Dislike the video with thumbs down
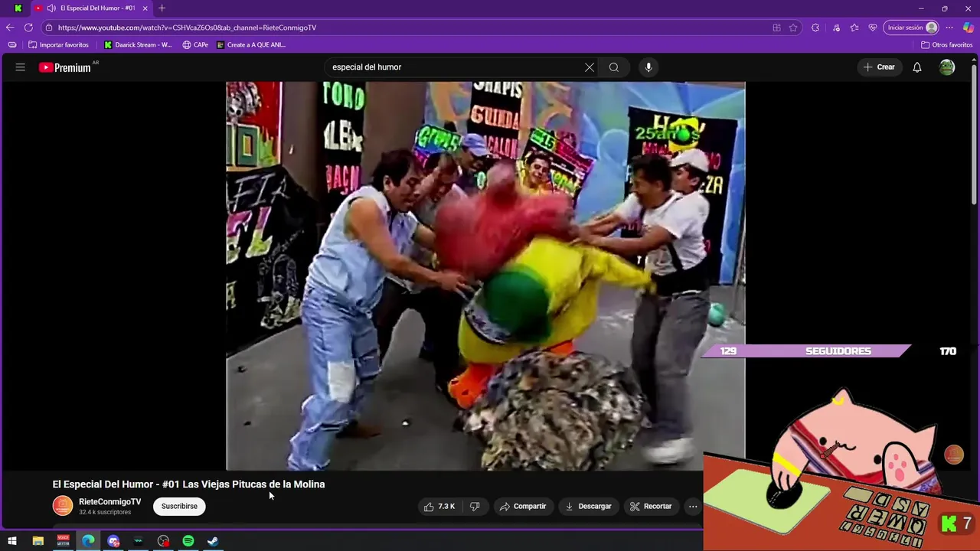This screenshot has width=980, height=551. coord(475,507)
